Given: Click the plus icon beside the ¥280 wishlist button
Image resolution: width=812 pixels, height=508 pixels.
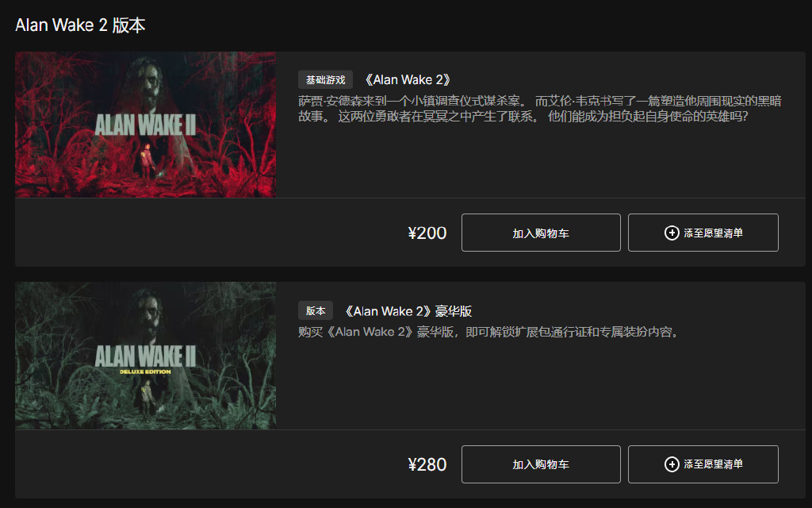Looking at the screenshot, I should [x=672, y=464].
